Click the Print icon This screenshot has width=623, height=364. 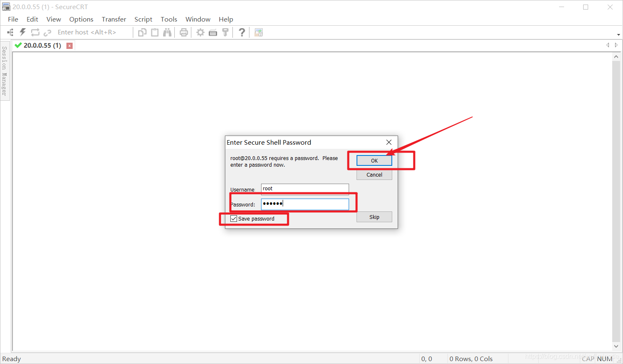184,32
